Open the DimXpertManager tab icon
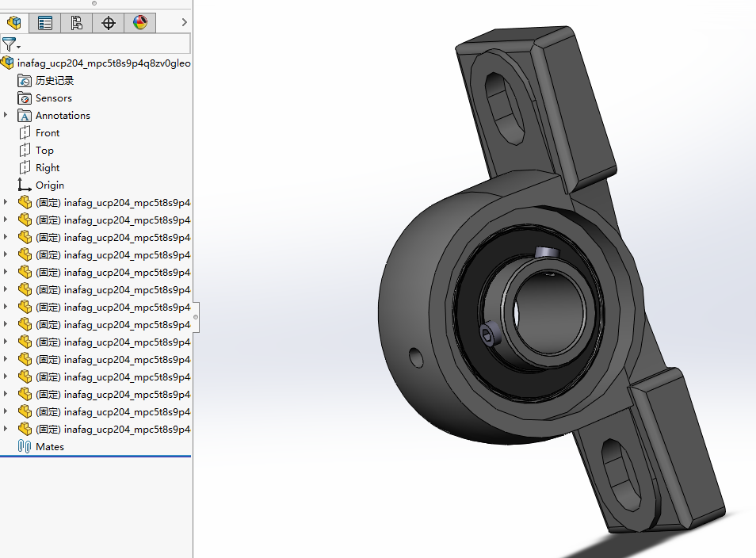Viewport: 756px width, 558px height. click(108, 22)
